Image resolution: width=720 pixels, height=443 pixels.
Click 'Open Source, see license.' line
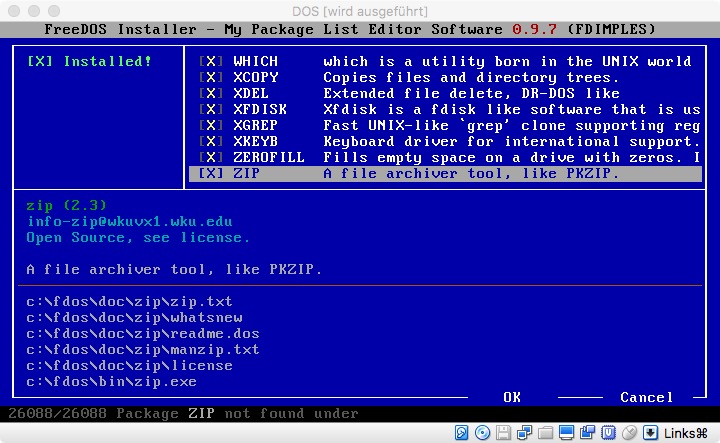[x=138, y=238]
